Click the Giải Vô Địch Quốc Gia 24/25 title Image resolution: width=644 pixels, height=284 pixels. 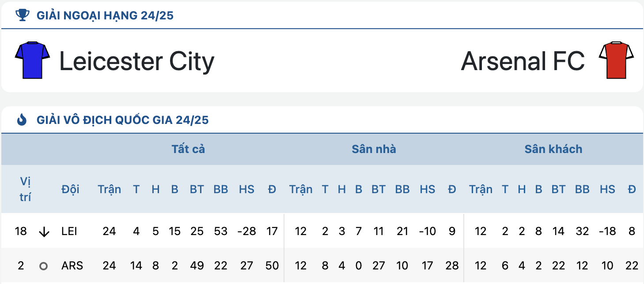tap(123, 120)
